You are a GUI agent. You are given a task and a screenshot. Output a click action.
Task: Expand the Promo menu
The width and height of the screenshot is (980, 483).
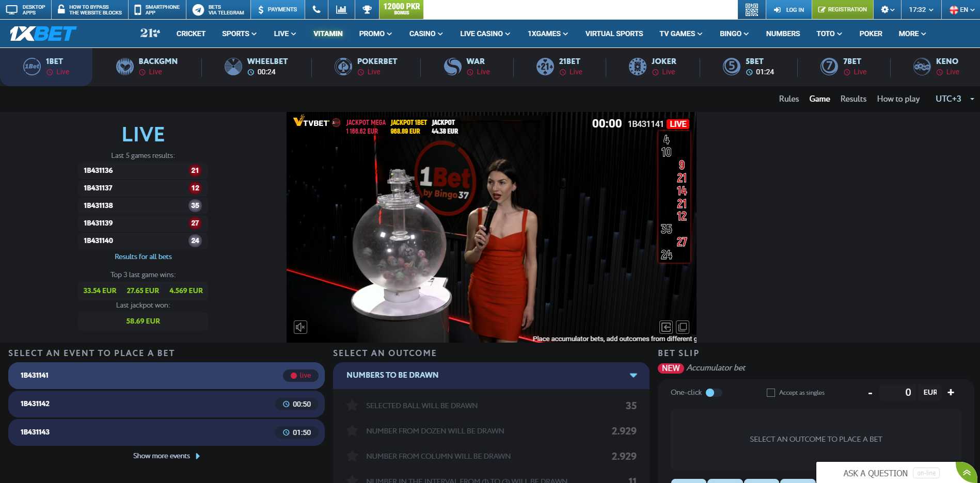(375, 34)
